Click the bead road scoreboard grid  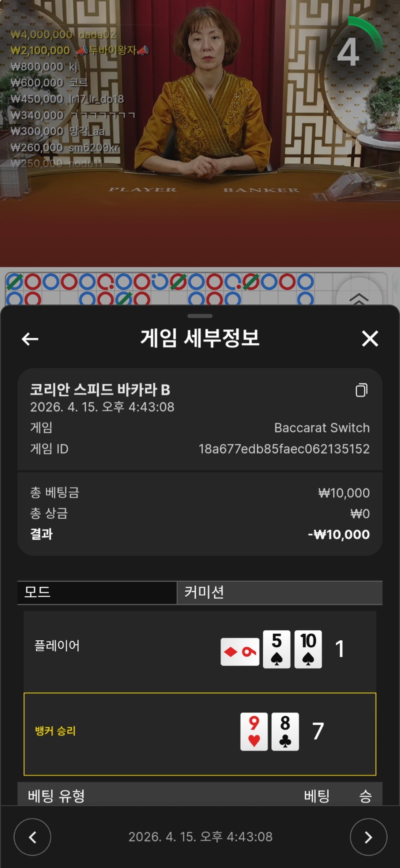coord(170,289)
